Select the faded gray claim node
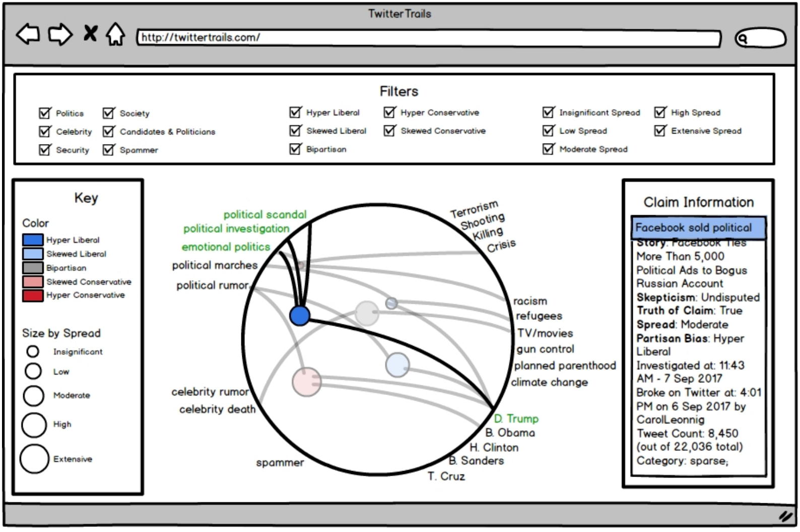This screenshot has height=532, width=800. point(367,313)
